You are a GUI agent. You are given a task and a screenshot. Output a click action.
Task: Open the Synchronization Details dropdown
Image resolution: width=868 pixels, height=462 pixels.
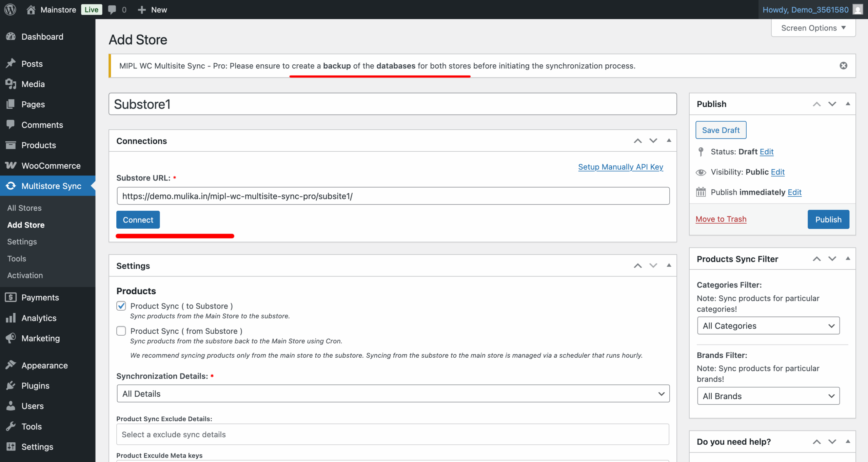[x=393, y=394]
